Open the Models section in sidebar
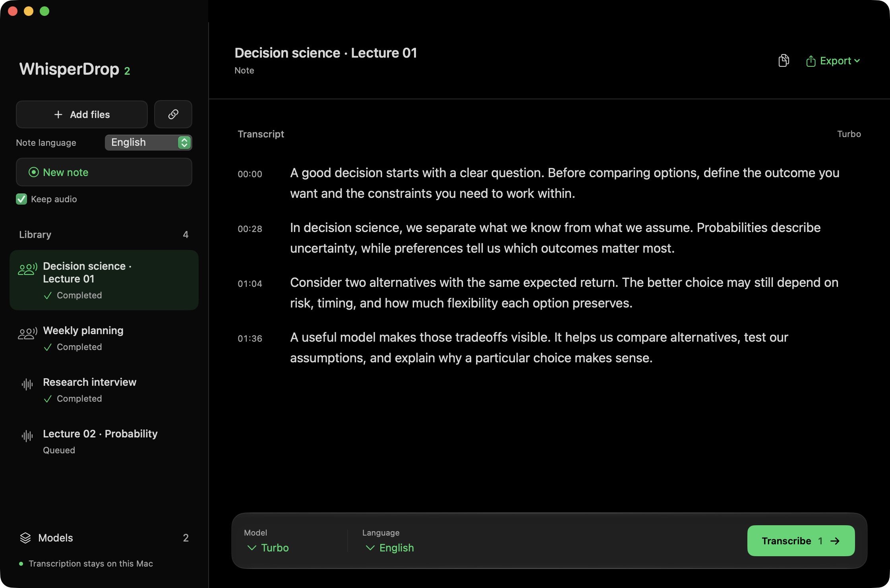Image resolution: width=890 pixels, height=588 pixels. pos(104,538)
